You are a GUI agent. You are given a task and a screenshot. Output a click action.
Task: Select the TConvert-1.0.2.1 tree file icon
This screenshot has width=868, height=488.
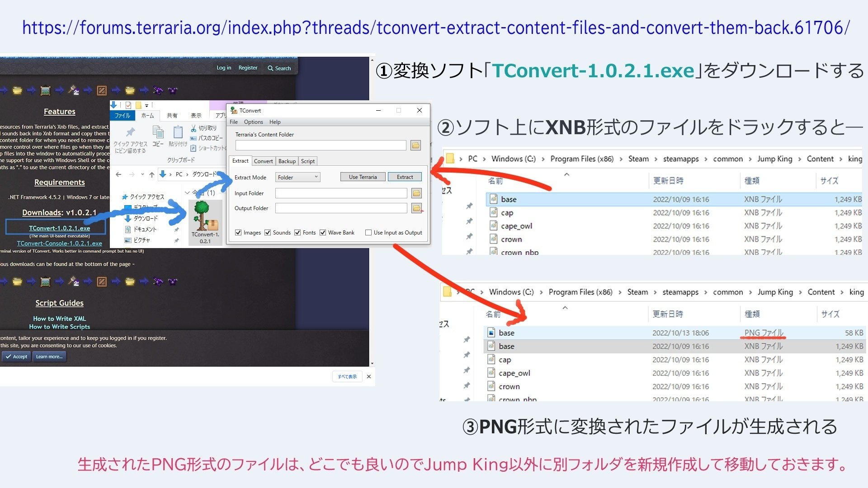pyautogui.click(x=205, y=216)
